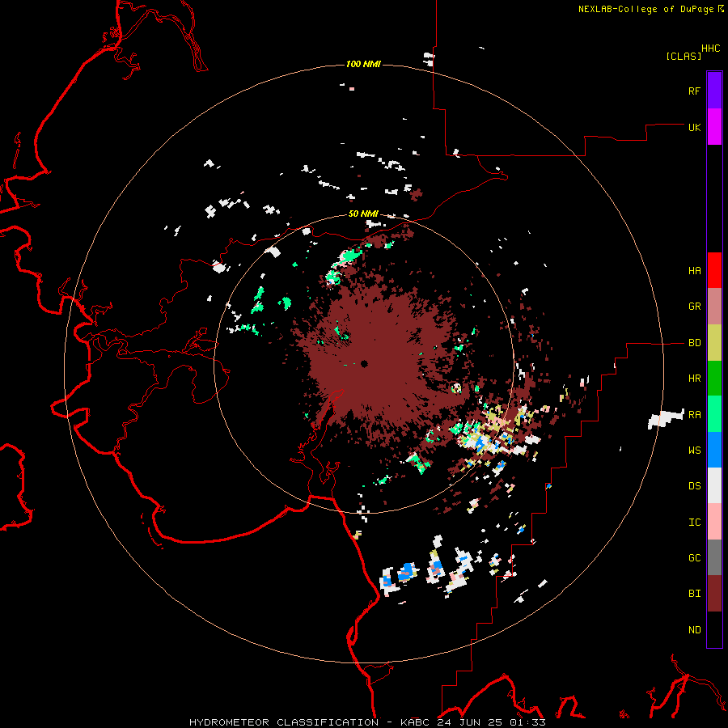Select the HR legend label
Image resolution: width=728 pixels, height=728 pixels.
(x=694, y=379)
